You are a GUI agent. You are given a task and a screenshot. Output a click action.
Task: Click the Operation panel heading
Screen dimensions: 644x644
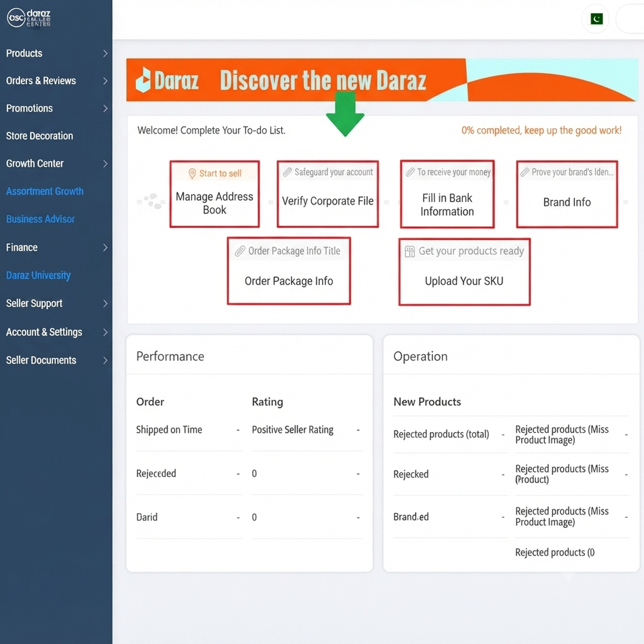coord(420,356)
